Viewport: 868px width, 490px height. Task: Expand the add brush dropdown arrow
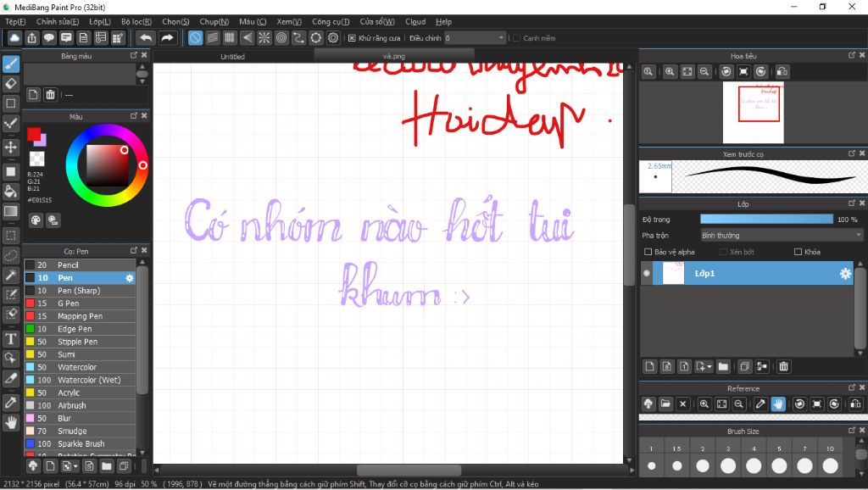75,466
